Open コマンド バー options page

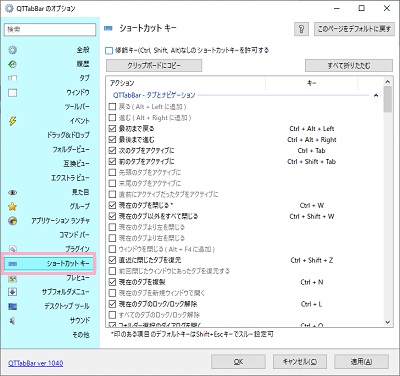click(x=75, y=235)
